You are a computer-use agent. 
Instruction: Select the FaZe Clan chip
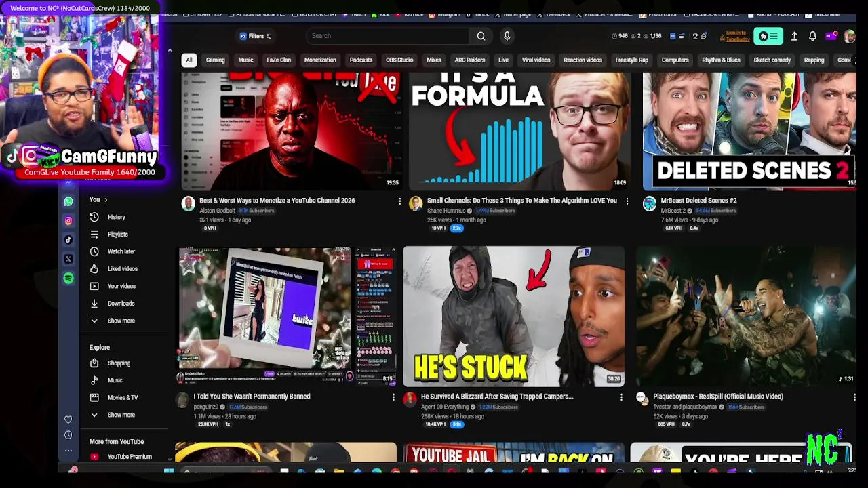279,60
